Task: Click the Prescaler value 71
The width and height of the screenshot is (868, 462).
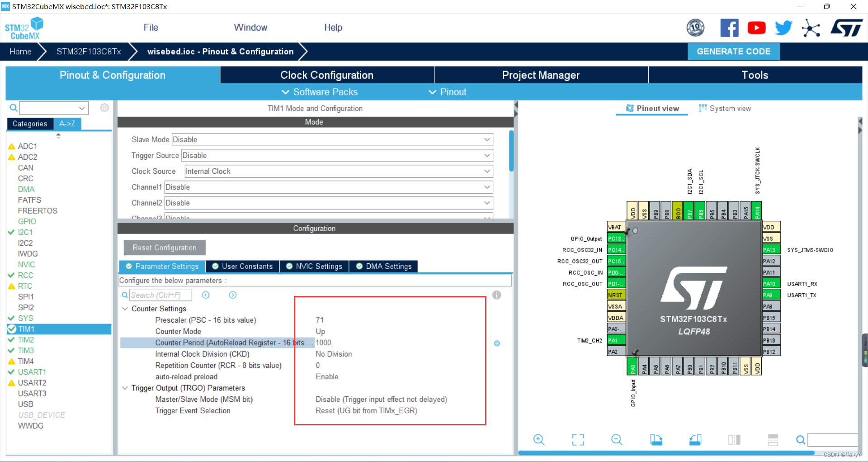Action: (x=320, y=320)
